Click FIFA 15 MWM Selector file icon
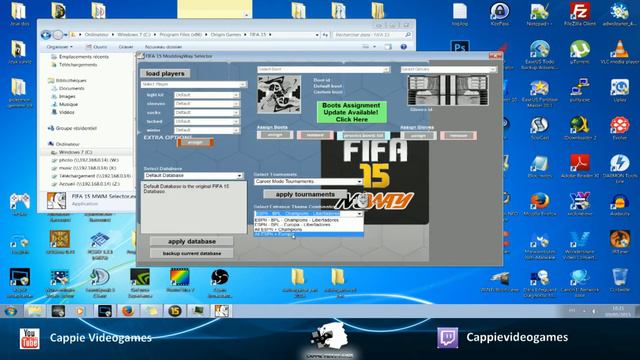The height and width of the screenshot is (360, 640). pos(56,200)
